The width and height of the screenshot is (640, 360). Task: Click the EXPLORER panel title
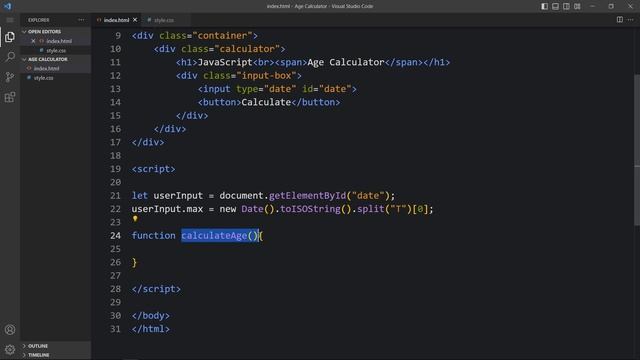click(39, 20)
